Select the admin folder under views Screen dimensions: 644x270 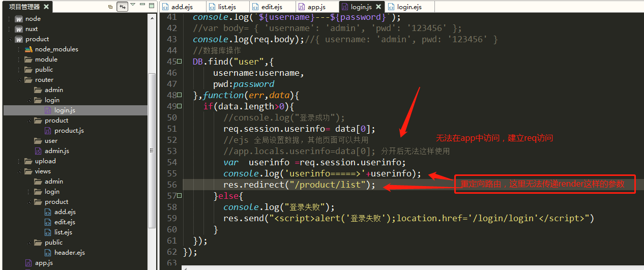click(54, 182)
